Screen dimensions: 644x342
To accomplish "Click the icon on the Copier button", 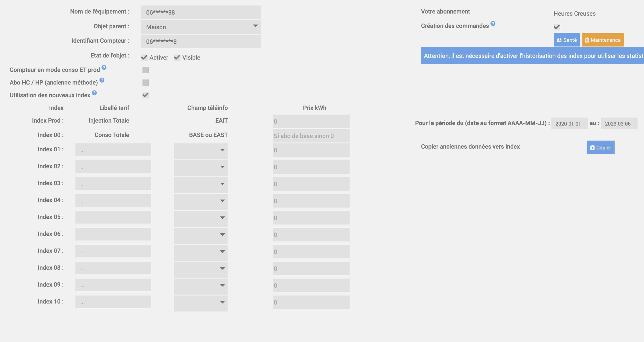I will click(x=592, y=148).
